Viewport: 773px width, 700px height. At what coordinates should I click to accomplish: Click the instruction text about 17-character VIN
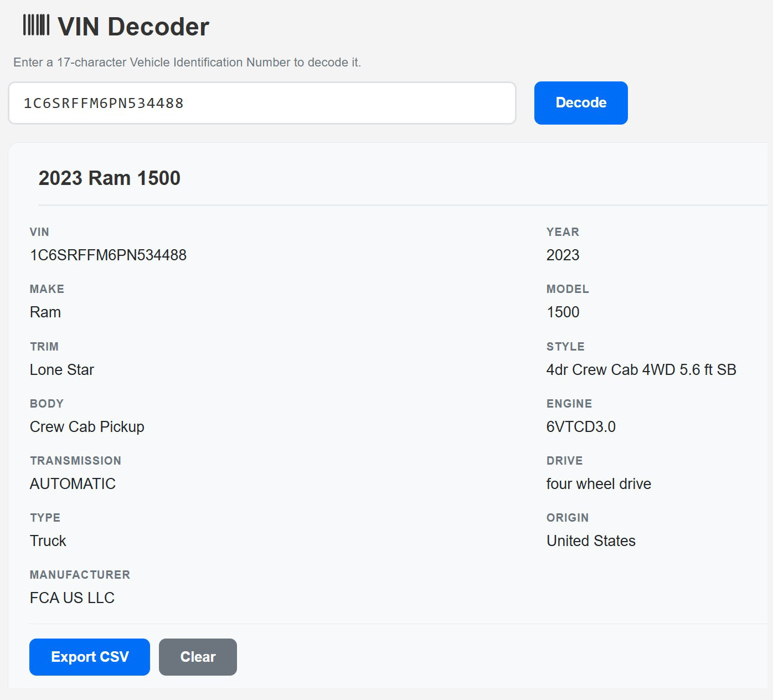[187, 63]
